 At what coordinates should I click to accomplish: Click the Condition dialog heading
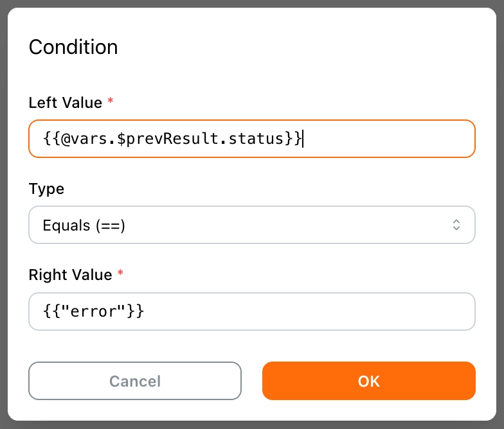[73, 47]
